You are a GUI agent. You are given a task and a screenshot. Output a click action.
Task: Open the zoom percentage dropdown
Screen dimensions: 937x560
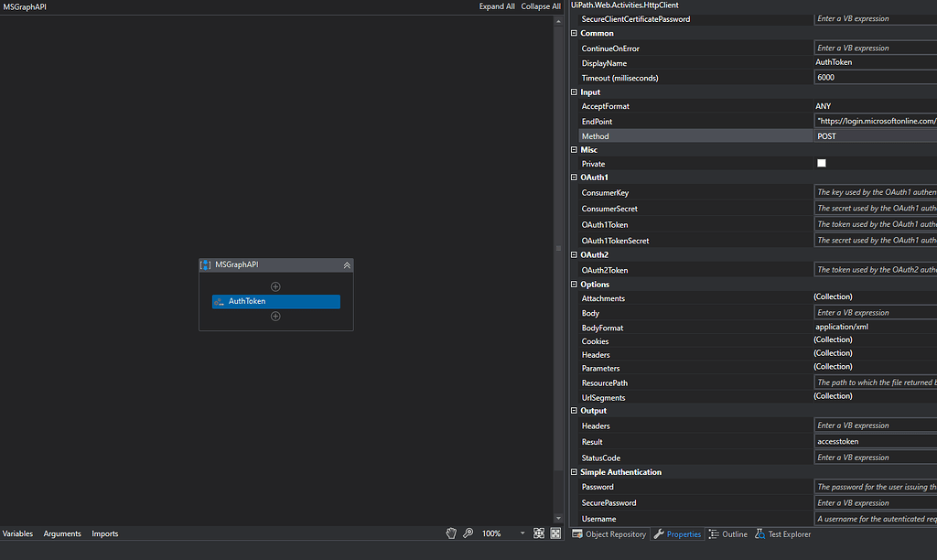[x=522, y=533]
